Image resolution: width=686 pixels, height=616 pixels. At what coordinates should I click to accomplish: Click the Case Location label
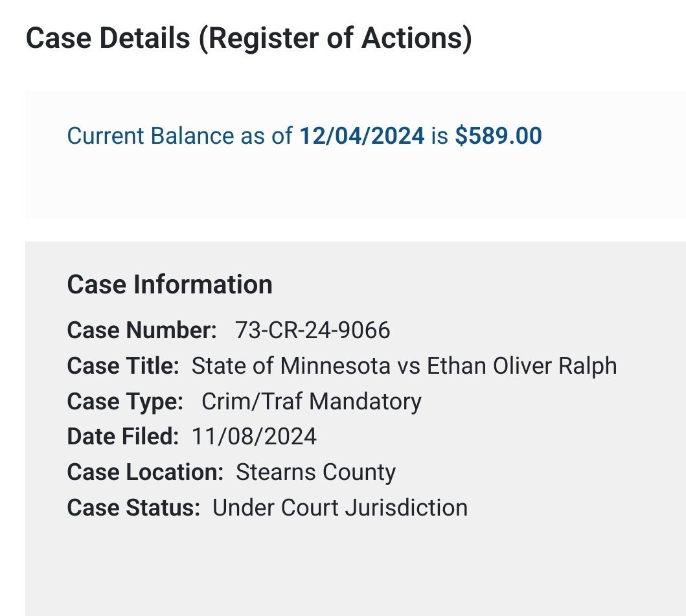point(145,472)
